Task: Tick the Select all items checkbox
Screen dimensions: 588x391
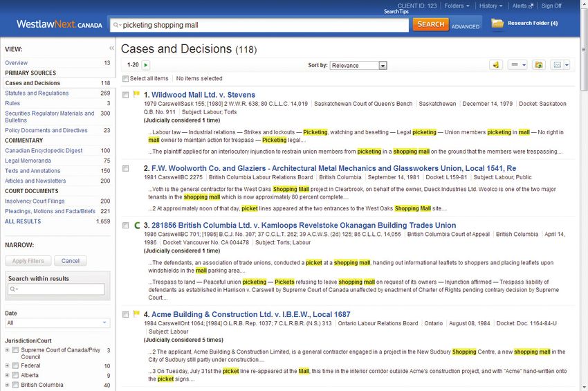Action: (126, 78)
